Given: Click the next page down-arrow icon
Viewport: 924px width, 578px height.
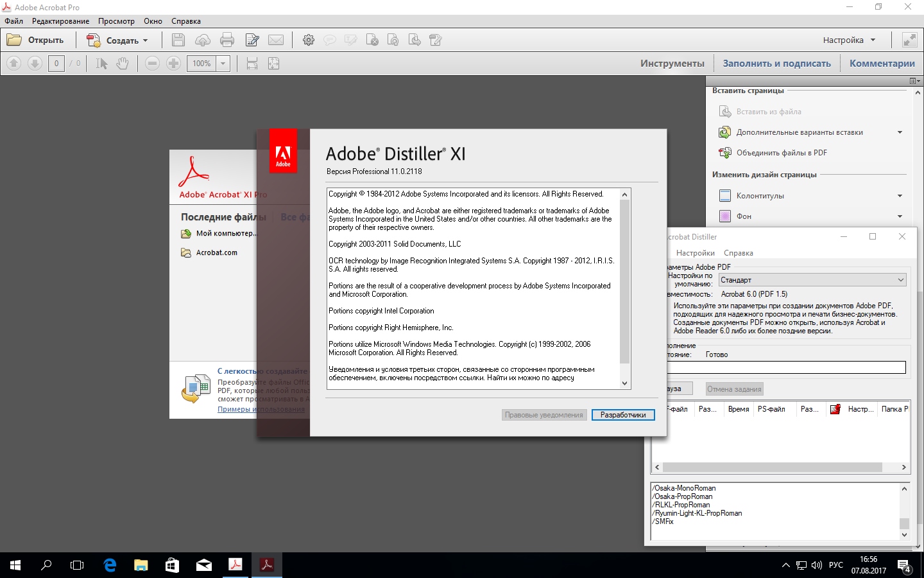Looking at the screenshot, I should (x=35, y=63).
